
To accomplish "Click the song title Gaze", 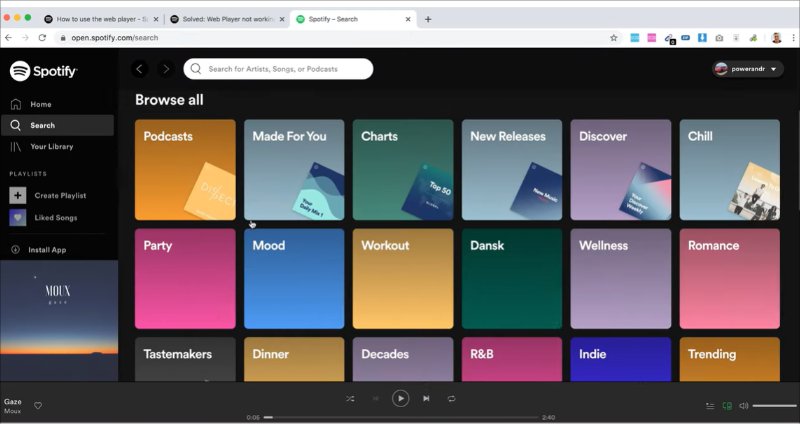I will pos(13,402).
